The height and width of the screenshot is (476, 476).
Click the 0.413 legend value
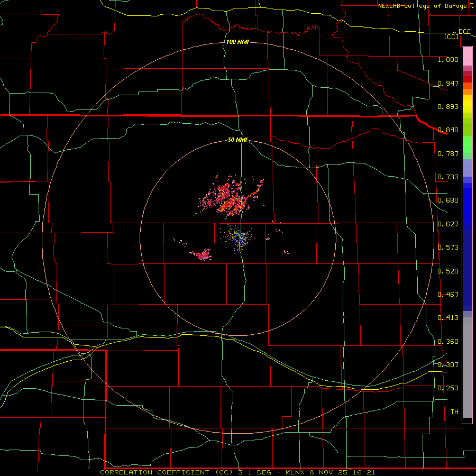448,318
